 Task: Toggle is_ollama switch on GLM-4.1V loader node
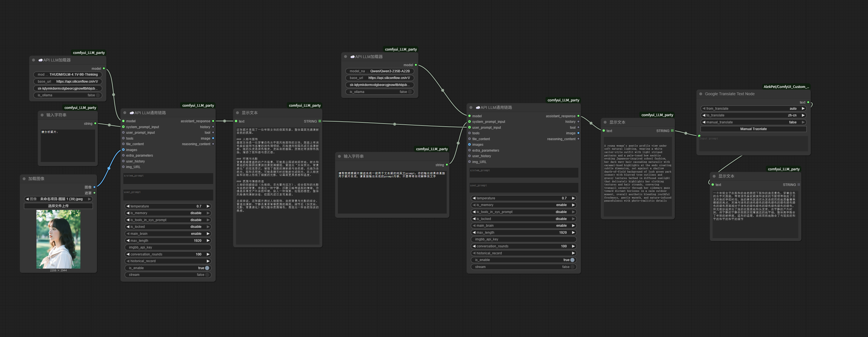tap(97, 95)
